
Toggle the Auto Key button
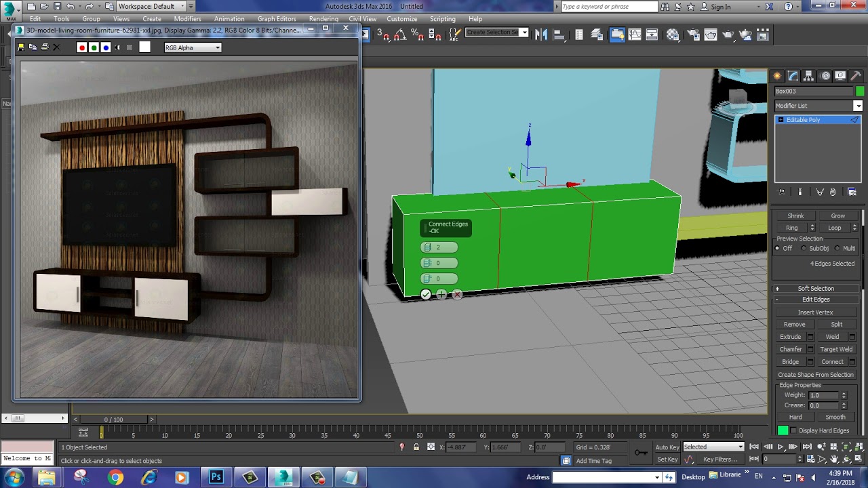pyautogui.click(x=667, y=447)
